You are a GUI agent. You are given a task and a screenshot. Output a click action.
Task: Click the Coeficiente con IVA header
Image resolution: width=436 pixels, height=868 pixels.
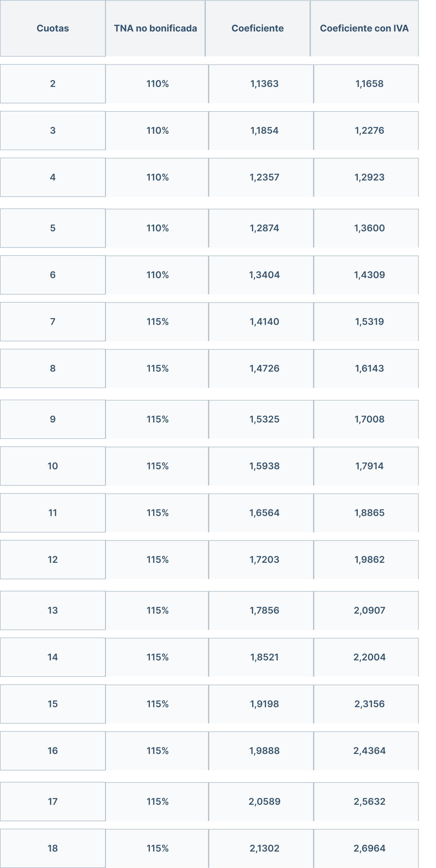click(x=364, y=28)
